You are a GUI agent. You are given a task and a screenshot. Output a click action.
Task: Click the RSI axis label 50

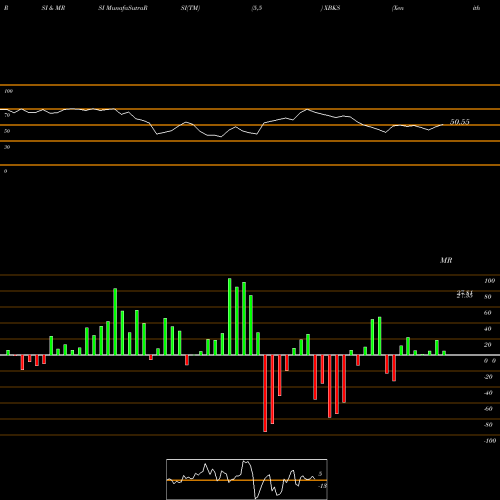point(7,131)
